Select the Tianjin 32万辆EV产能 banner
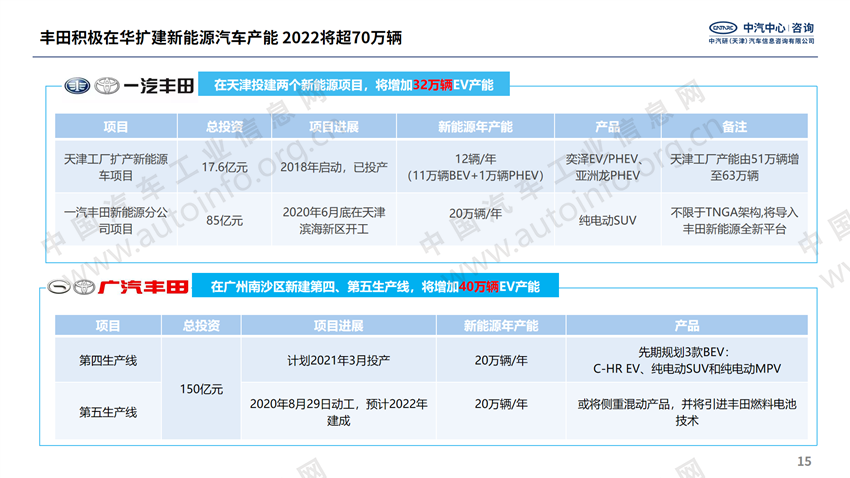The height and width of the screenshot is (478, 850). click(353, 85)
